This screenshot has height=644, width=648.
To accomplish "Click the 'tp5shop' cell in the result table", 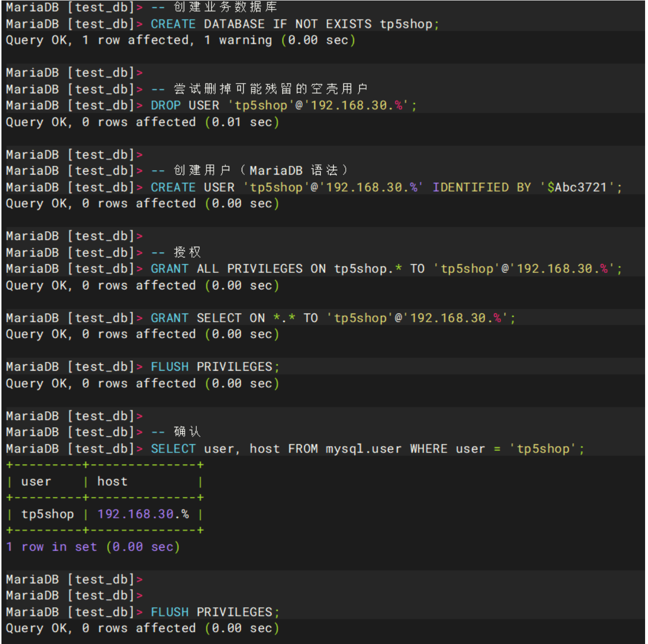I will pyautogui.click(x=47, y=514).
